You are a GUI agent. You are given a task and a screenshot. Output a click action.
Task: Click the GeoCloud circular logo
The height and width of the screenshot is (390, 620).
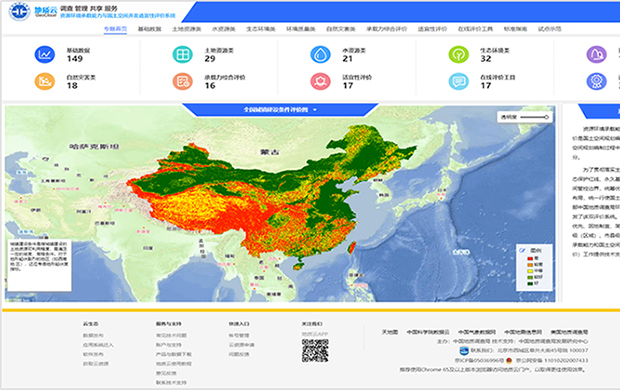19,11
